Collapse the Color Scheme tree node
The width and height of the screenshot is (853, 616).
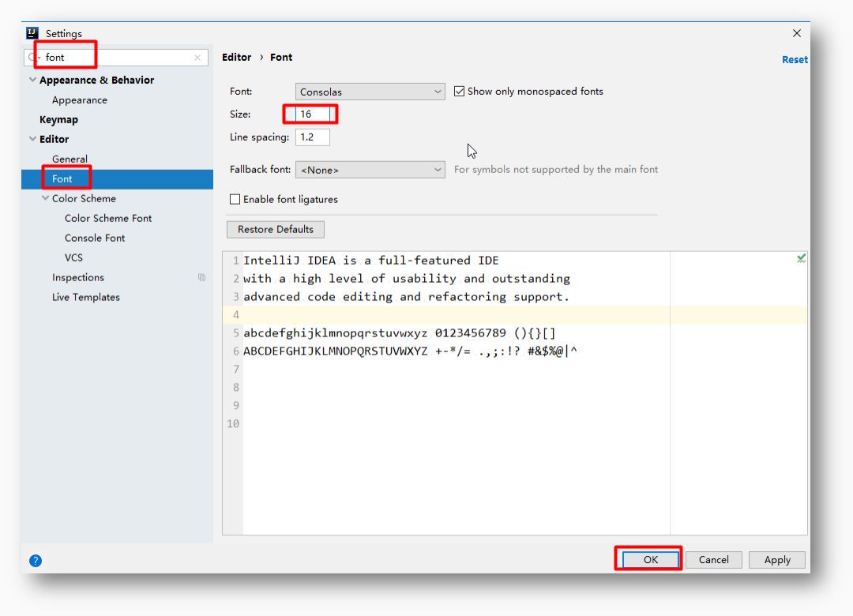pos(45,198)
